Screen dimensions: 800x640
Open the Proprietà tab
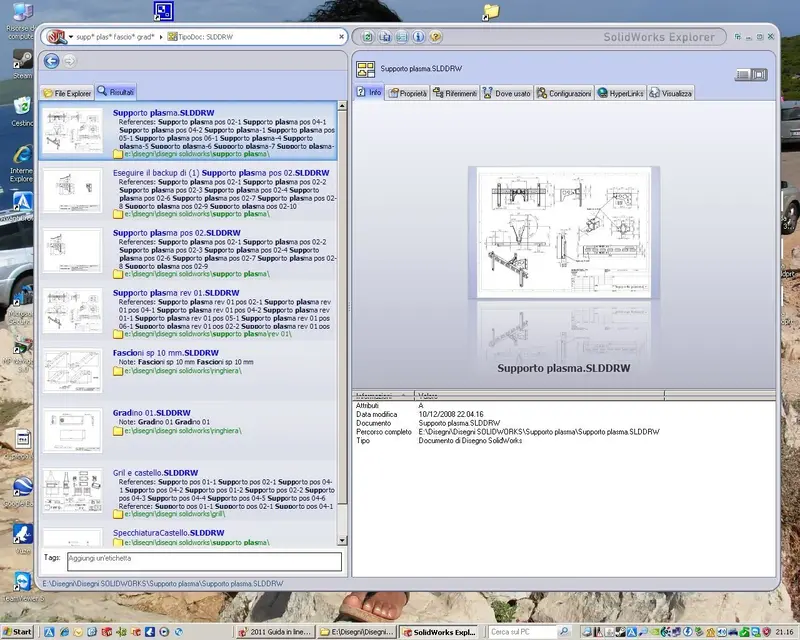[408, 93]
